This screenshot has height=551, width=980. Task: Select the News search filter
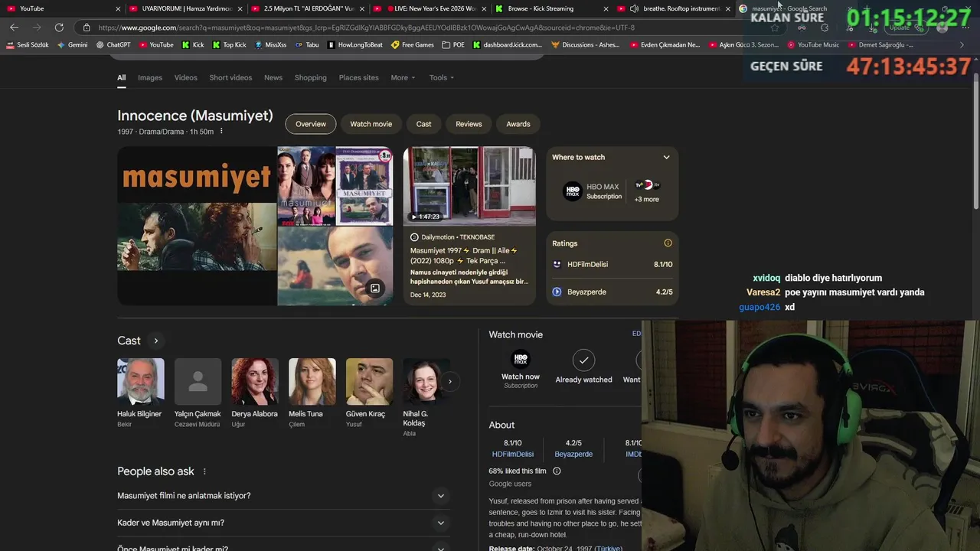point(273,77)
